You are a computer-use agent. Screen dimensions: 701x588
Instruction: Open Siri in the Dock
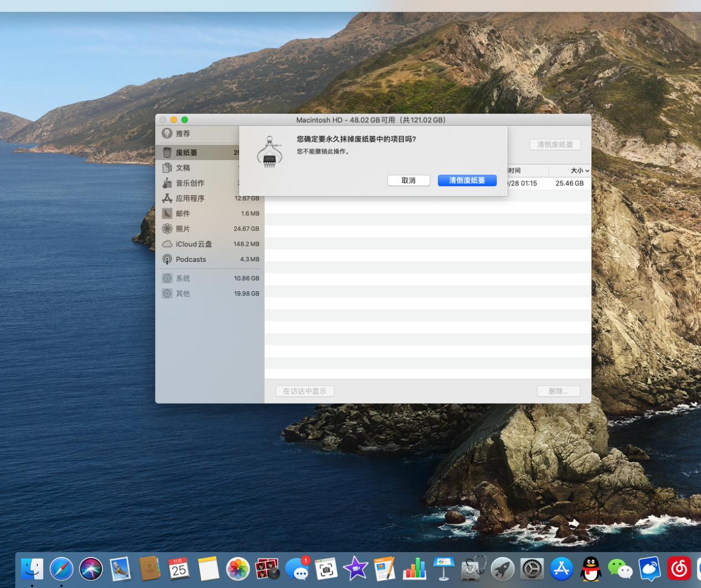coord(91,569)
